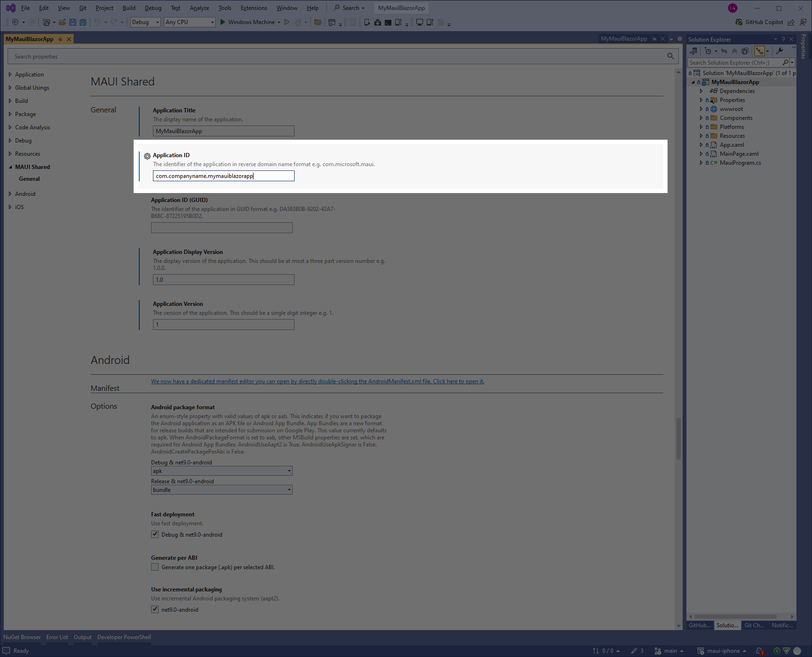Click the Solution Explorer horizontal scrollbar
The height and width of the screenshot is (657, 812).
(736, 616)
